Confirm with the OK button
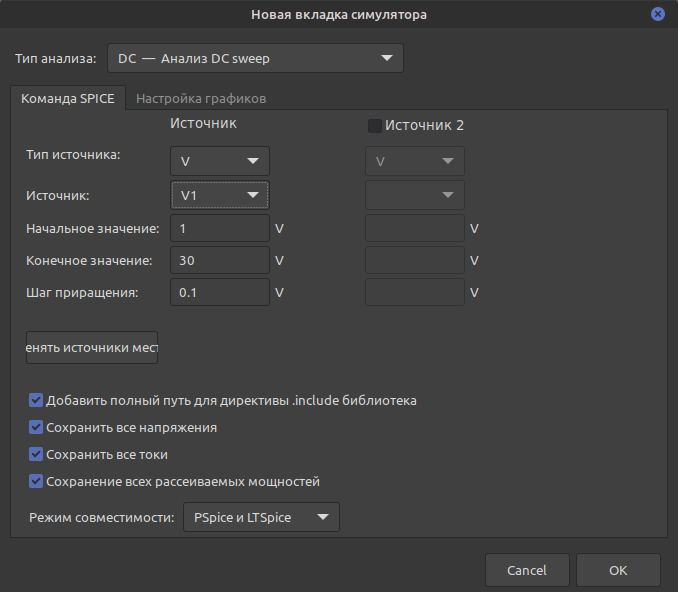This screenshot has height=592, width=678. click(x=617, y=570)
